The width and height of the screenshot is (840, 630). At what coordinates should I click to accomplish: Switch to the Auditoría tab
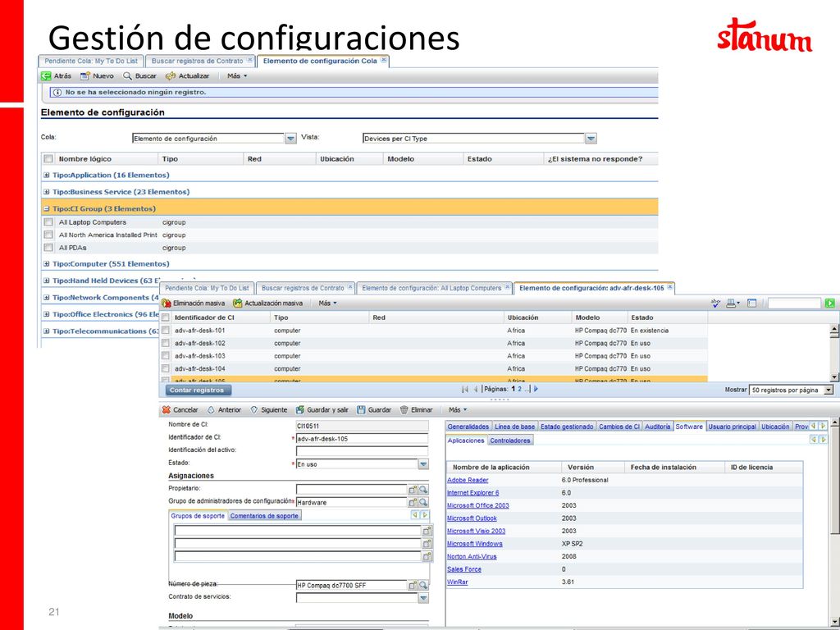point(657,427)
